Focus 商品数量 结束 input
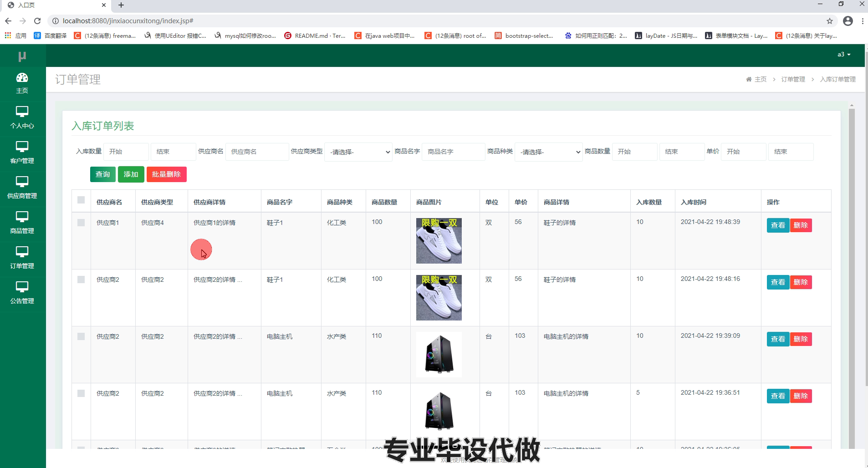868x468 pixels. click(682, 152)
